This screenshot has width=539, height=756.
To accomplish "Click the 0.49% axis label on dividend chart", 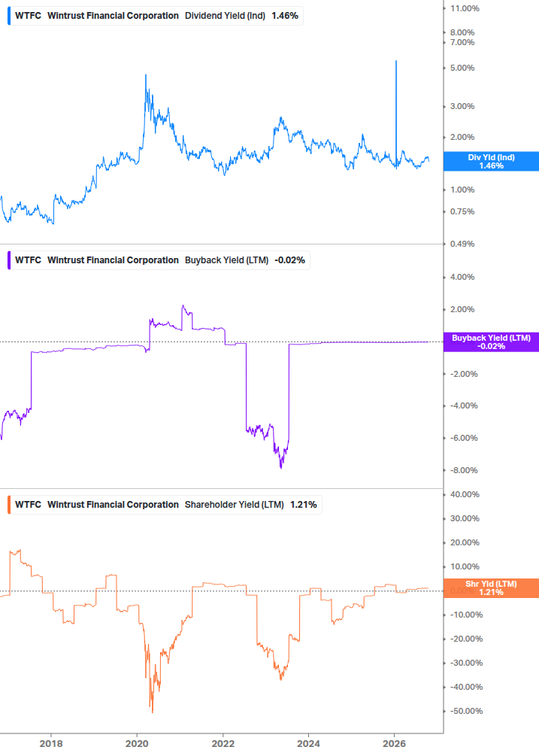I will (x=462, y=244).
